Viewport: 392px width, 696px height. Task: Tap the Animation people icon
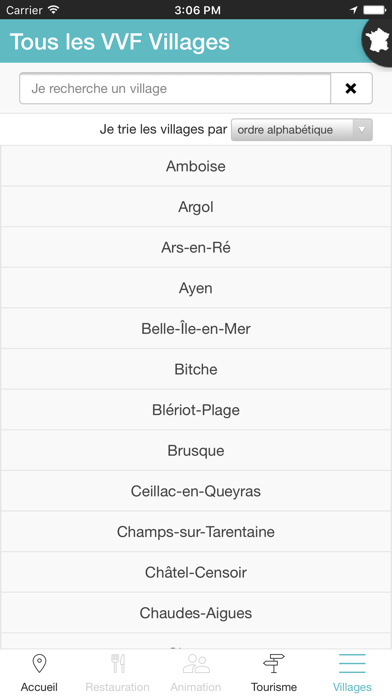pyautogui.click(x=196, y=664)
